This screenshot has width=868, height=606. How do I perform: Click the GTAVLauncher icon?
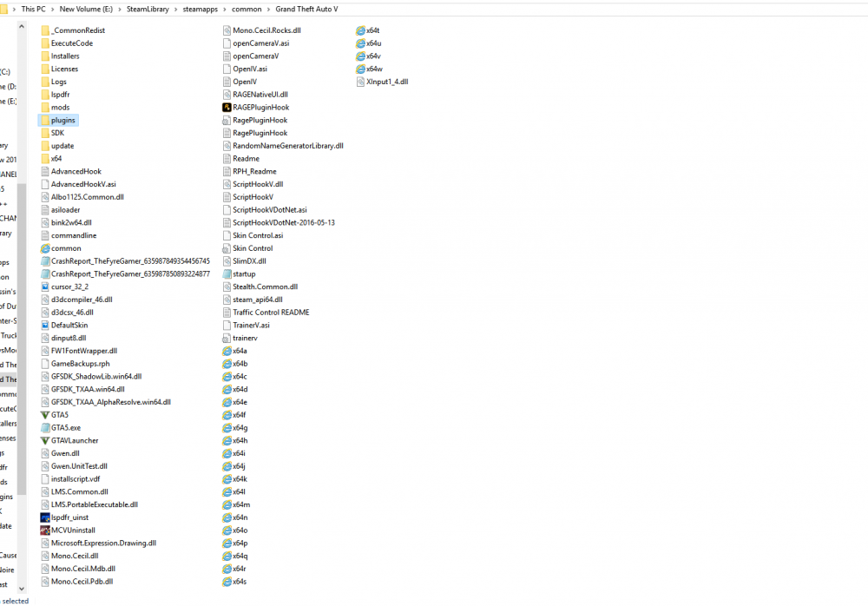(x=45, y=441)
